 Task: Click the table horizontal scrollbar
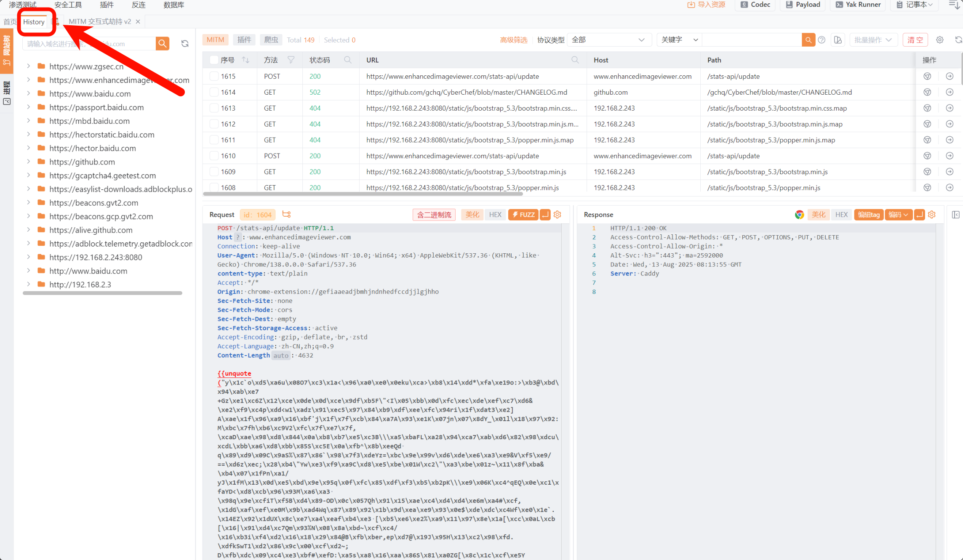pyautogui.click(x=363, y=194)
